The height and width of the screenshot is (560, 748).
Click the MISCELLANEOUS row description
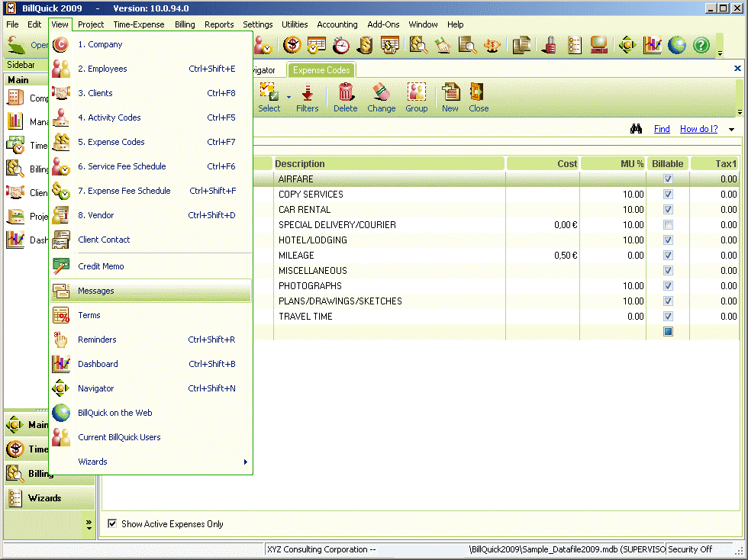click(x=389, y=270)
